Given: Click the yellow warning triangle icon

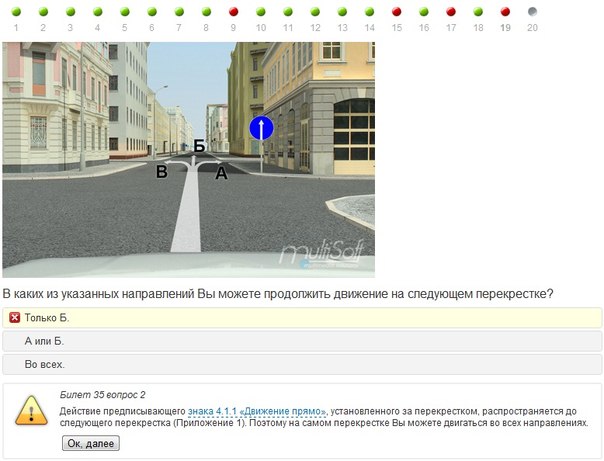Looking at the screenshot, I should (x=31, y=411).
